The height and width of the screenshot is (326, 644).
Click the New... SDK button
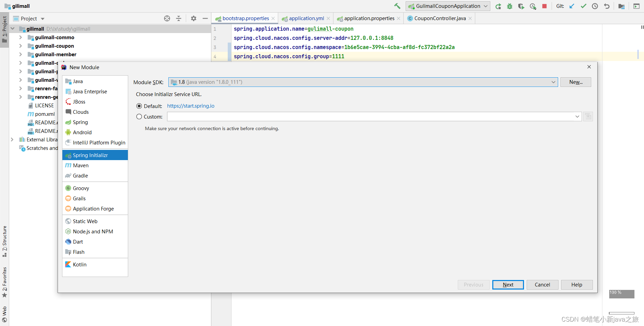pos(576,82)
